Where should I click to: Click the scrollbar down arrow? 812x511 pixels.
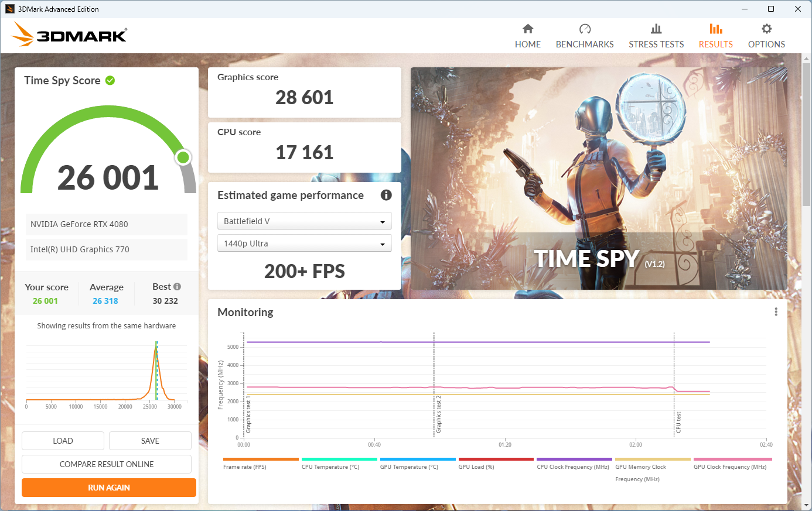[807, 505]
